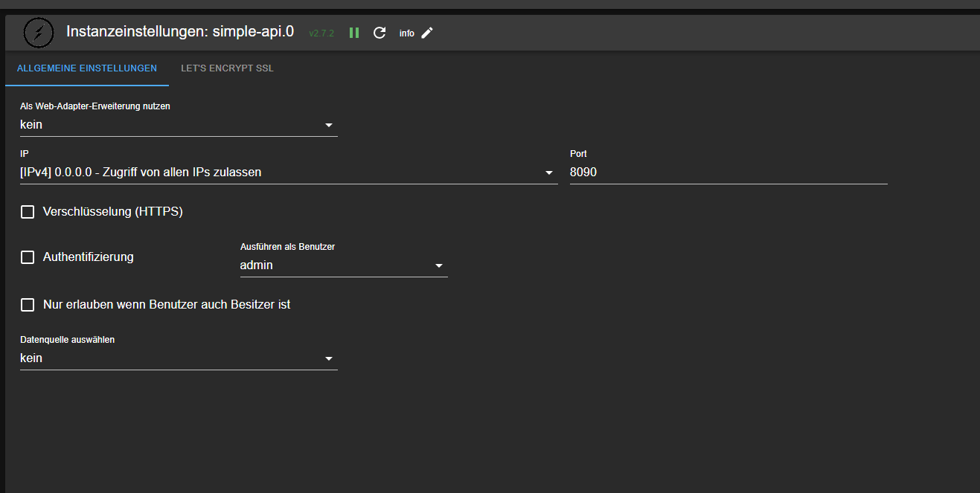Click the Verschlüsselung (HTTPS) label text

(x=113, y=212)
